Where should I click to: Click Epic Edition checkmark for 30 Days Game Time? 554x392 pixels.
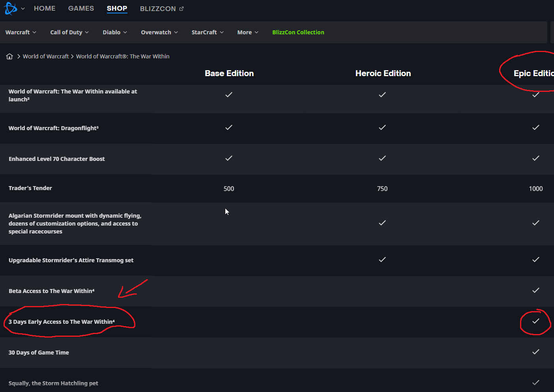[536, 352]
